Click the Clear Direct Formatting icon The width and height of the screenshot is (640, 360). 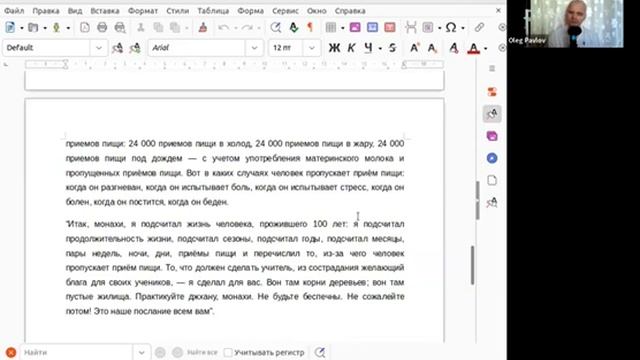(453, 48)
